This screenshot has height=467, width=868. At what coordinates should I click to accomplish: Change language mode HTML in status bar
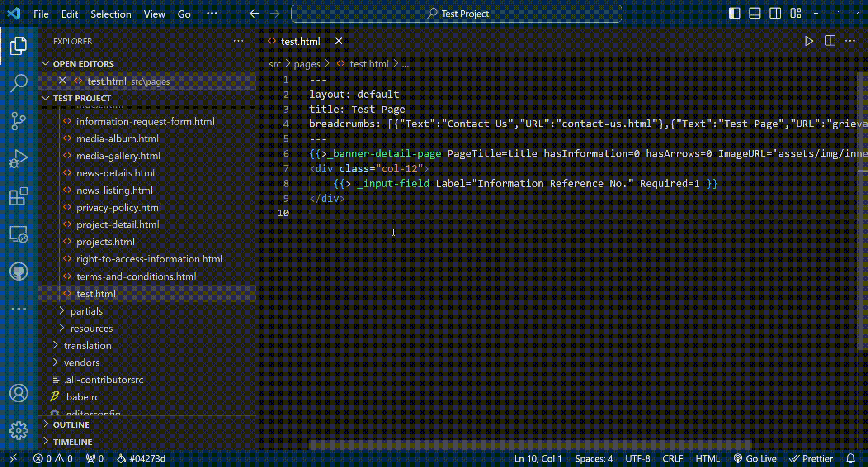coord(708,458)
